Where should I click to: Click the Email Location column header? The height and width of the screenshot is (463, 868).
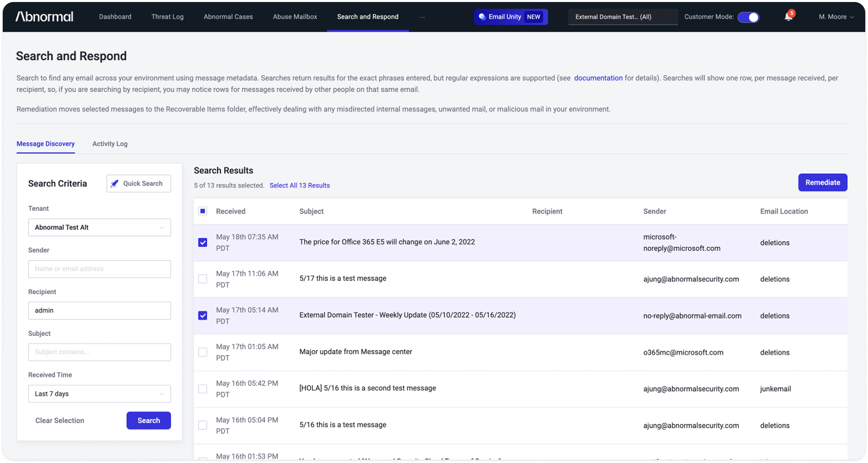(784, 211)
